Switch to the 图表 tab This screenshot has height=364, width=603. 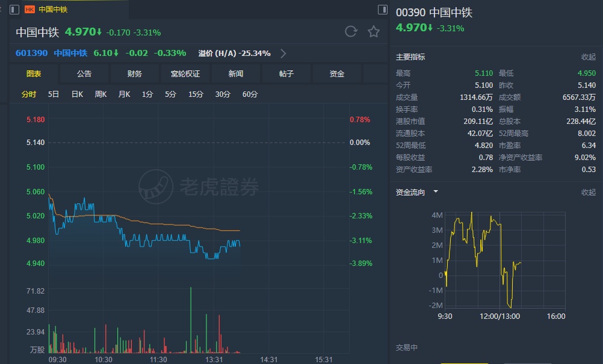tap(34, 74)
